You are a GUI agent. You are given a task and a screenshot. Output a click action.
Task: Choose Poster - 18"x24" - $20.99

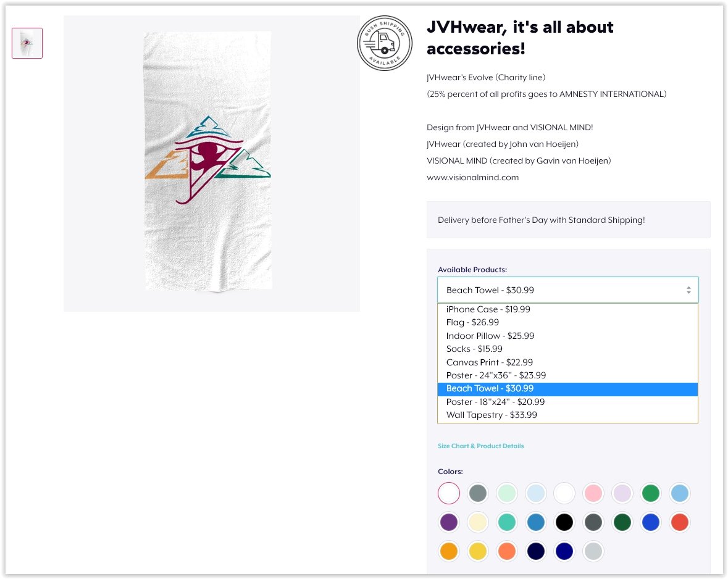tap(568, 402)
